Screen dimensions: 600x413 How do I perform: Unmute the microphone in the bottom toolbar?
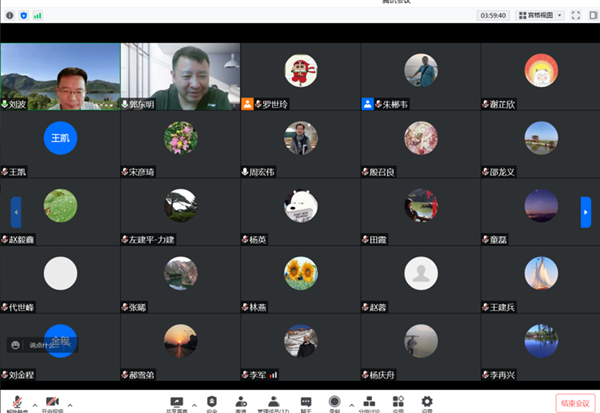tap(16, 402)
